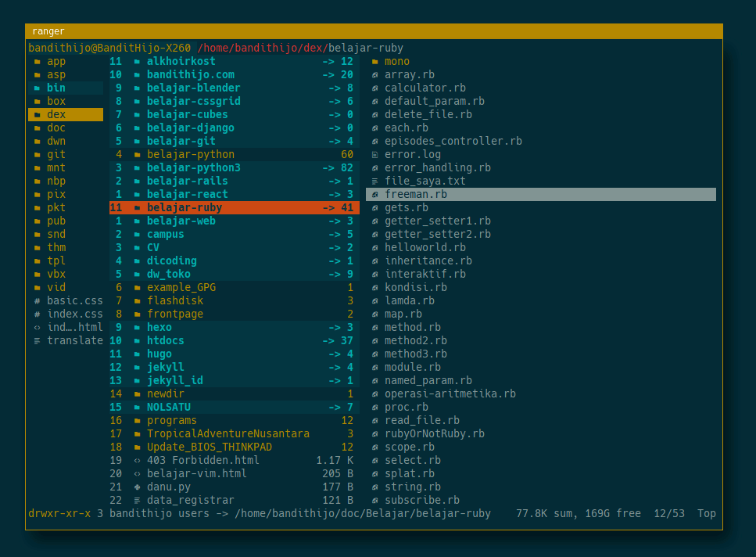Screen dimensions: 756x557
Task: Click the CSS hash icon beside basic.css
Action: pyautogui.click(x=37, y=301)
